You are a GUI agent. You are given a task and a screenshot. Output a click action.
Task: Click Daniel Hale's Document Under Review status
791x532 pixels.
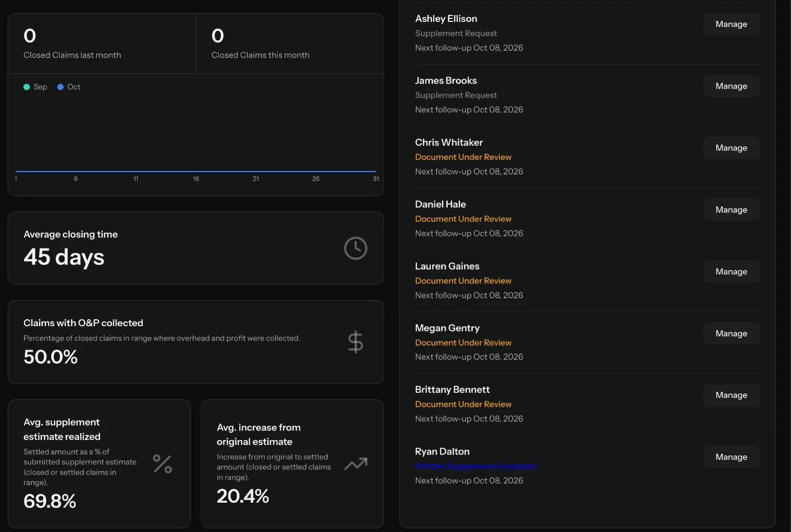pos(463,219)
